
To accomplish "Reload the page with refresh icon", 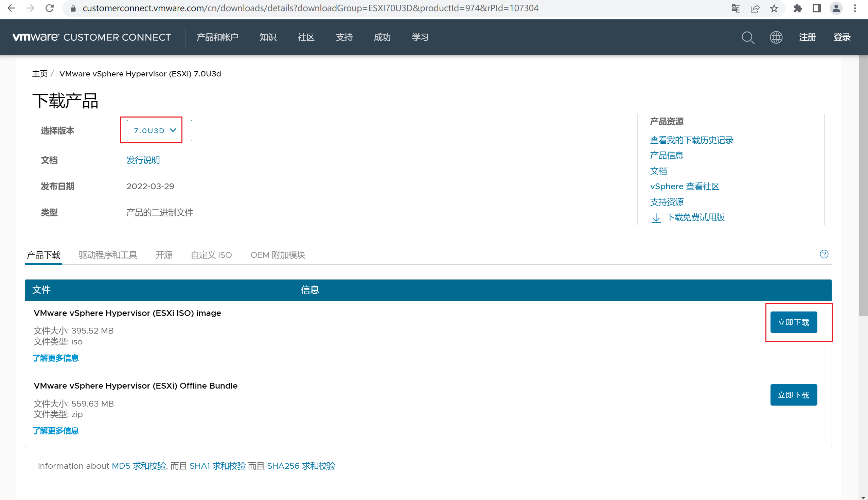I will pos(50,8).
